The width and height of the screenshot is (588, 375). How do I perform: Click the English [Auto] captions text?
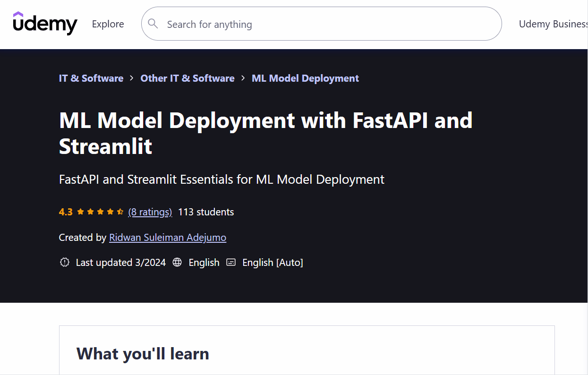(273, 263)
